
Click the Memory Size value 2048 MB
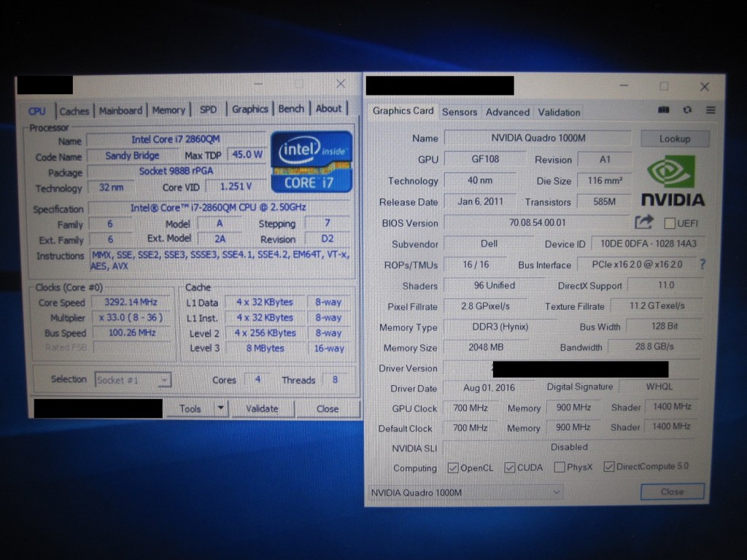coord(485,348)
